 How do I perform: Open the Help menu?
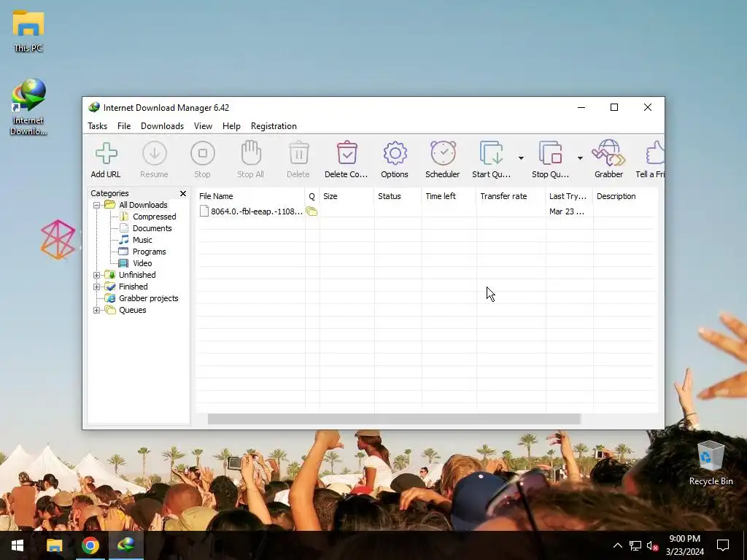[231, 126]
